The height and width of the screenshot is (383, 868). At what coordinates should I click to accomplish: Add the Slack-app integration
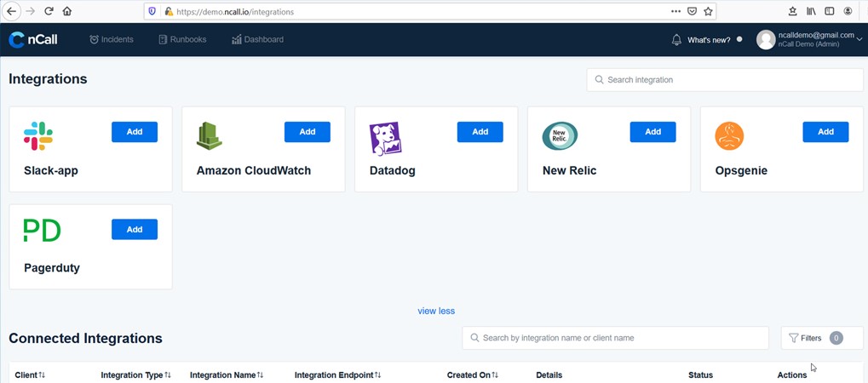pyautogui.click(x=135, y=132)
